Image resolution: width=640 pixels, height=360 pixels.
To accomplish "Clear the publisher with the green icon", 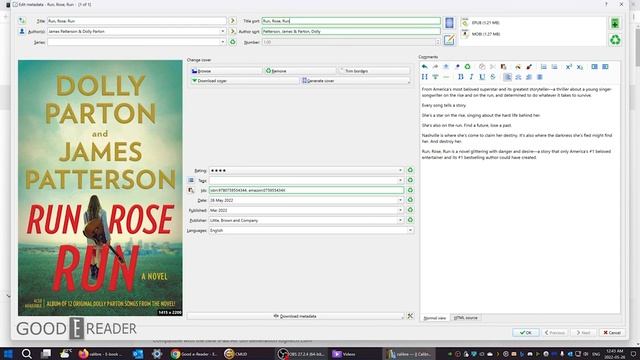I will pos(410,220).
